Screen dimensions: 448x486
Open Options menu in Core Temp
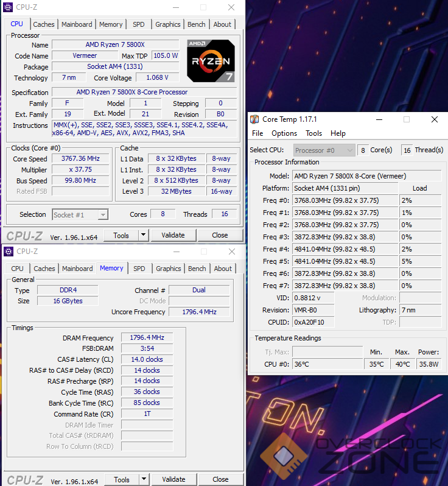click(284, 133)
